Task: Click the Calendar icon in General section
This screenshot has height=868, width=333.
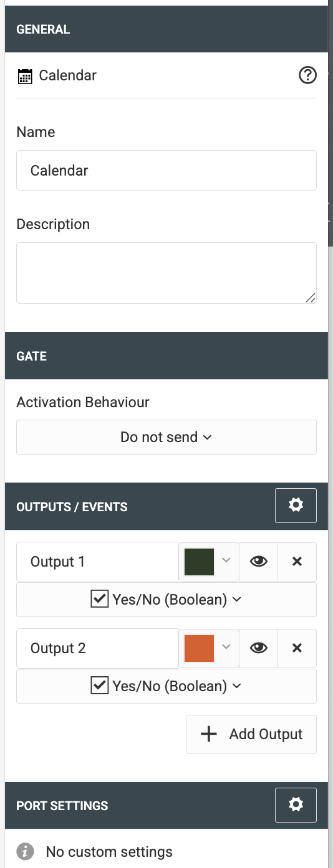Action: 25,77
